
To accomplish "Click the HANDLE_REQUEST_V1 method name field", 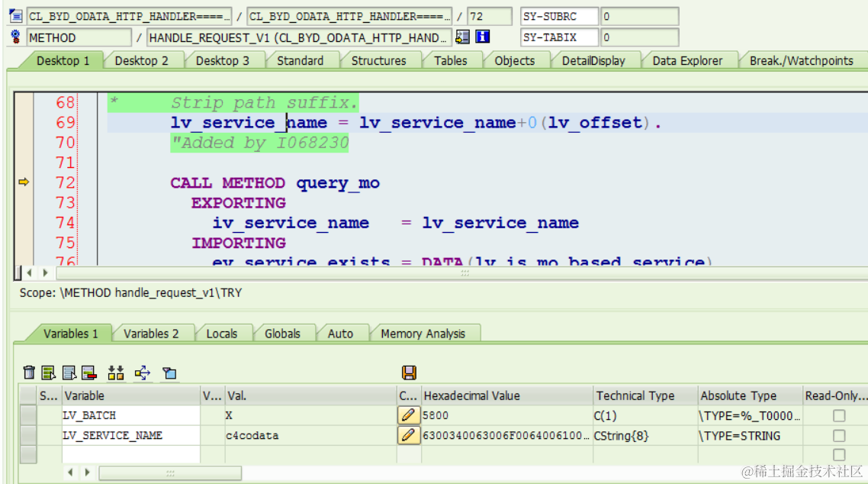I will click(299, 37).
